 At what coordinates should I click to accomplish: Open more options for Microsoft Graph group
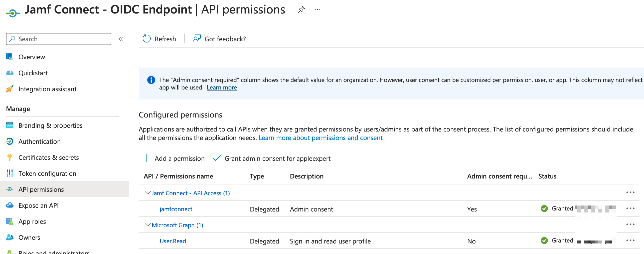(630, 224)
